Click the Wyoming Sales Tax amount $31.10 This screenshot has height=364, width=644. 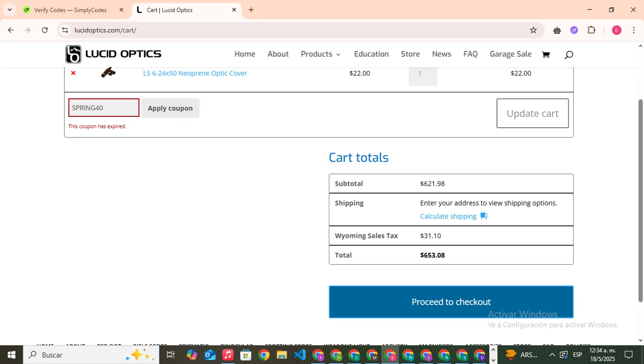pyautogui.click(x=430, y=236)
